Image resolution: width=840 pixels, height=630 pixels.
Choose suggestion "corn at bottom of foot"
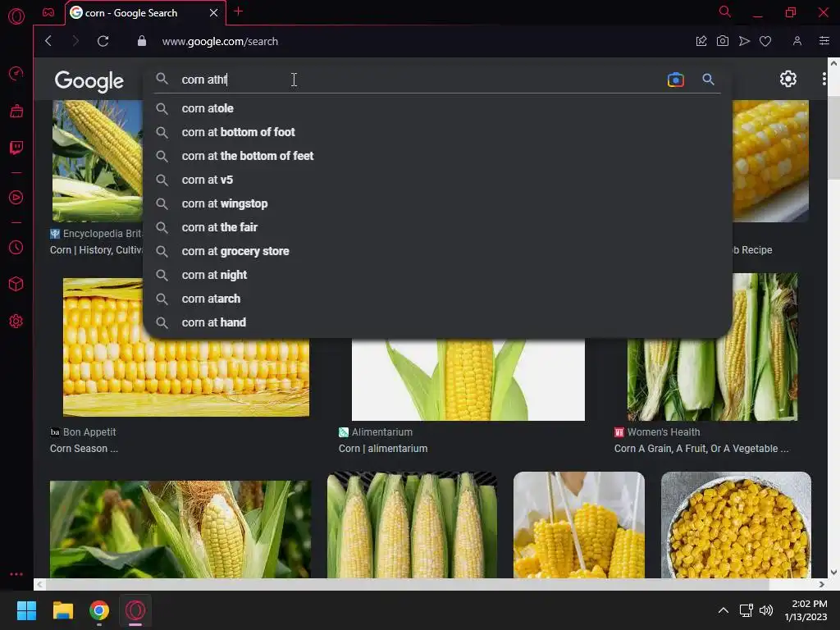[x=437, y=132]
